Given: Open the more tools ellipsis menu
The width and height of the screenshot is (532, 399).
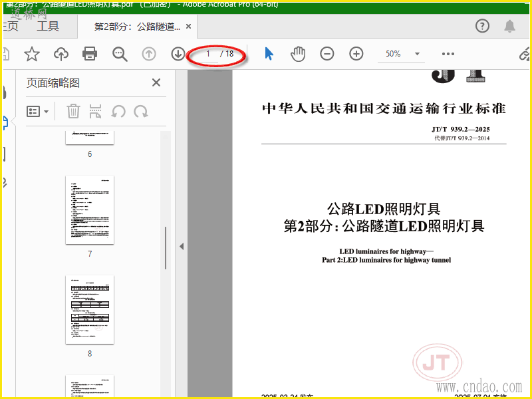Looking at the screenshot, I should tap(448, 54).
